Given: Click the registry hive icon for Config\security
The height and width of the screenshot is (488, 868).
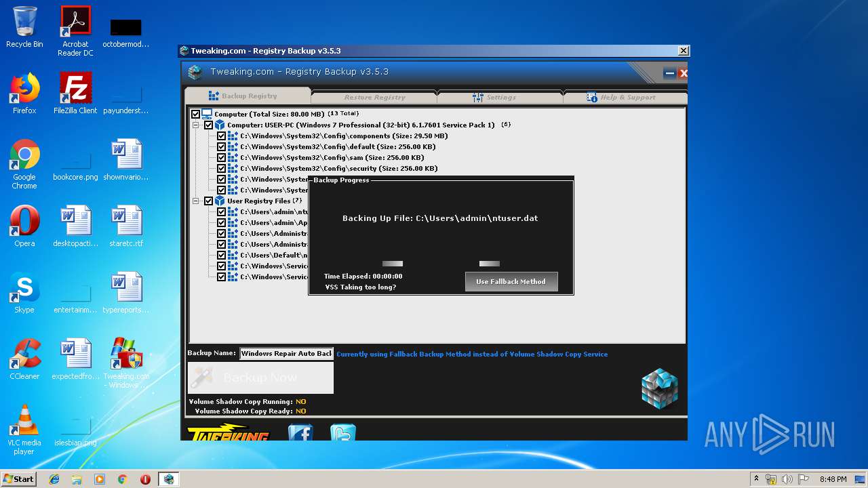Looking at the screenshot, I should 233,168.
